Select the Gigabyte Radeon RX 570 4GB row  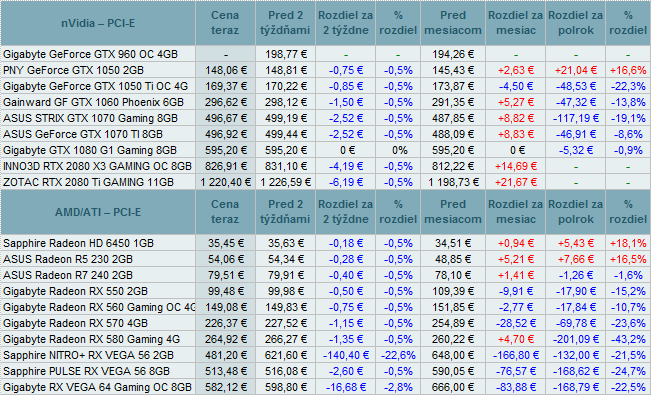pos(326,323)
